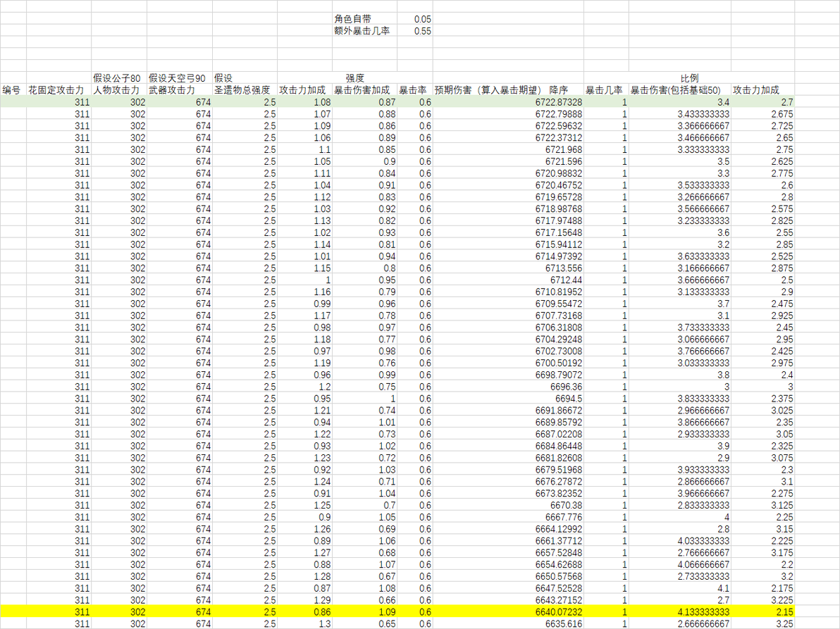Select the 攻击力加成 header under 强度
The width and height of the screenshot is (840, 629).
[304, 90]
